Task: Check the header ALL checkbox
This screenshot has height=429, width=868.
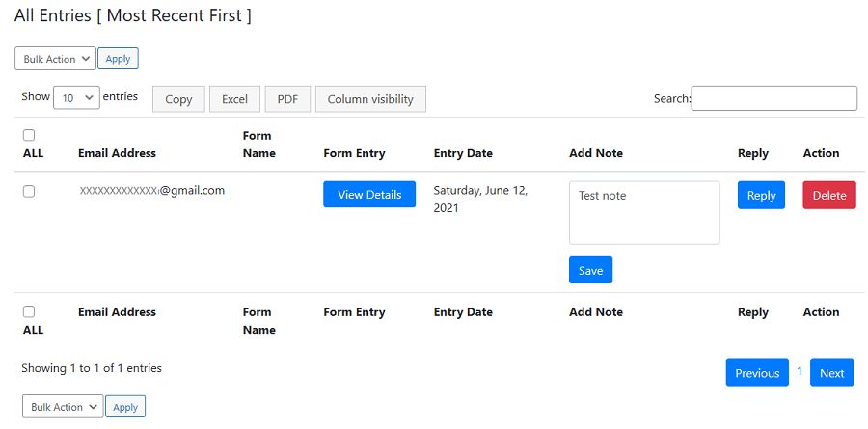Action: (x=29, y=136)
